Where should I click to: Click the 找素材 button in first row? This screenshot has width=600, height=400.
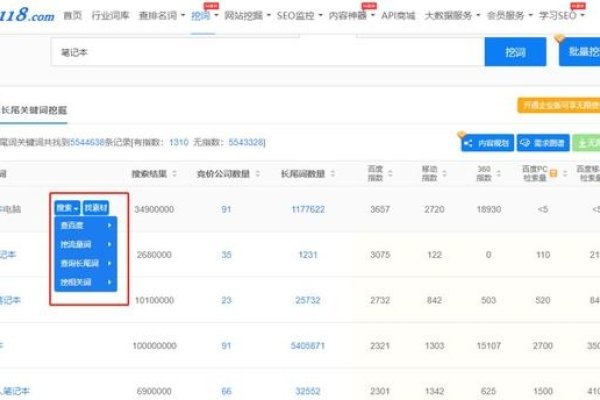click(x=96, y=208)
